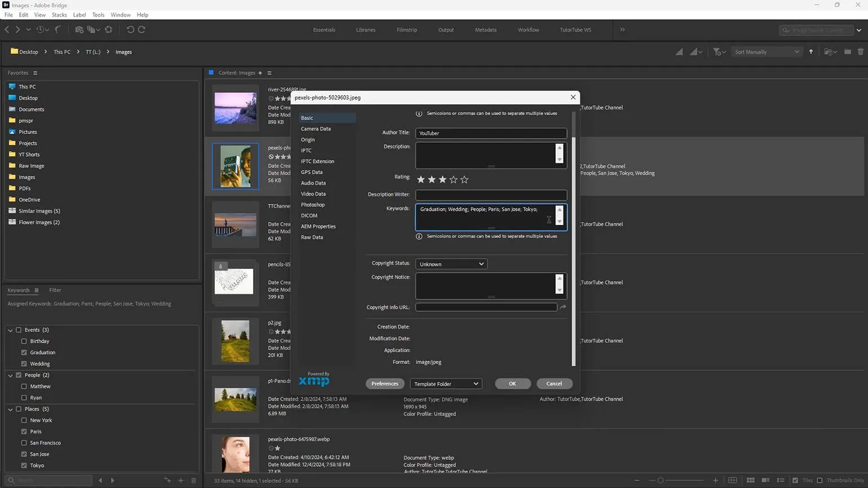Click the rotate 90° clockwise icon

[x=141, y=30]
